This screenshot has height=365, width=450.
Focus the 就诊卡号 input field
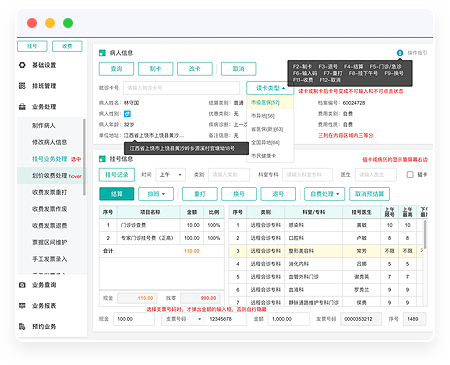click(181, 88)
